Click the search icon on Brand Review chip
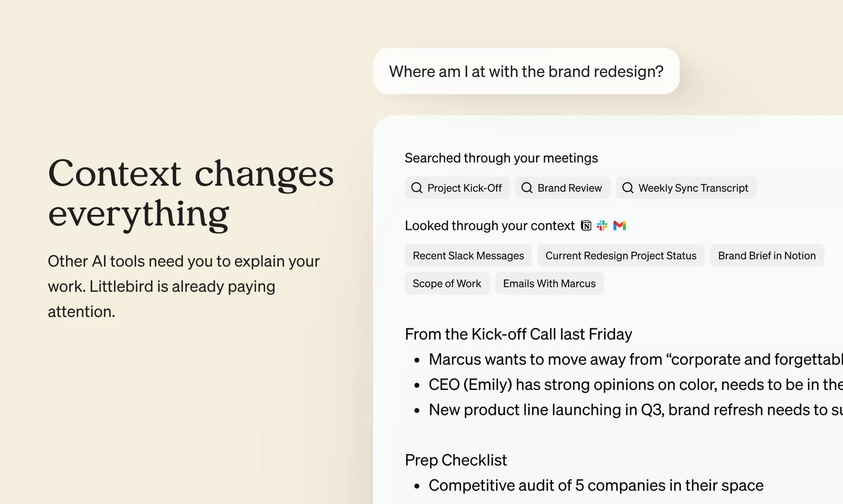843x504 pixels. (x=527, y=188)
